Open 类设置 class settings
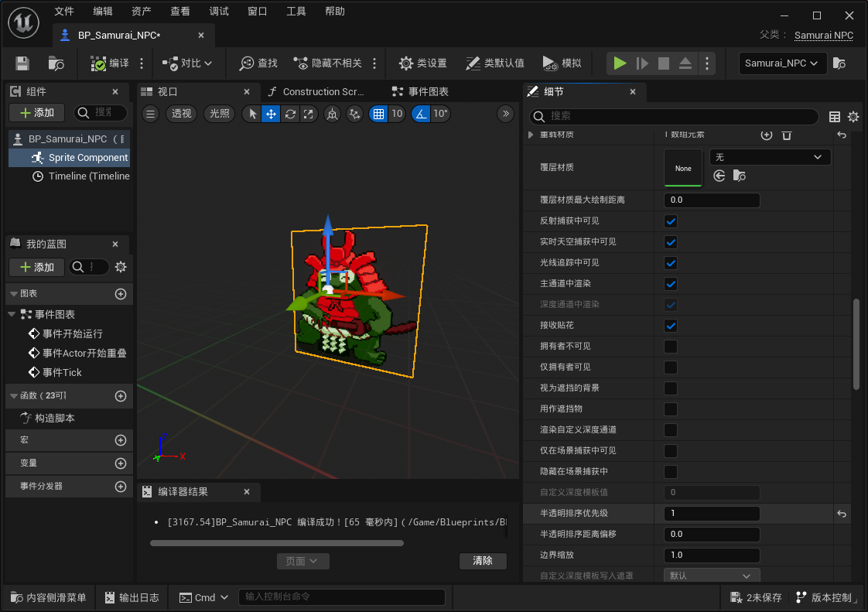The height and width of the screenshot is (612, 868). 423,63
